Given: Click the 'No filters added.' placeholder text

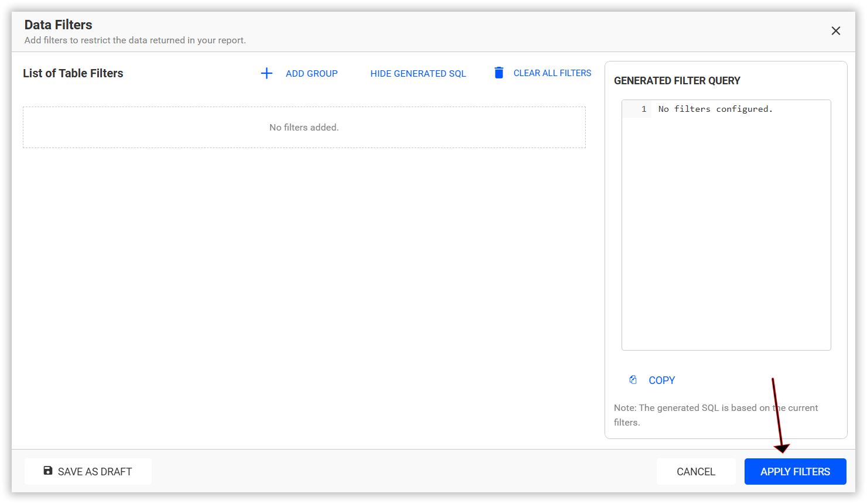Looking at the screenshot, I should (x=304, y=128).
